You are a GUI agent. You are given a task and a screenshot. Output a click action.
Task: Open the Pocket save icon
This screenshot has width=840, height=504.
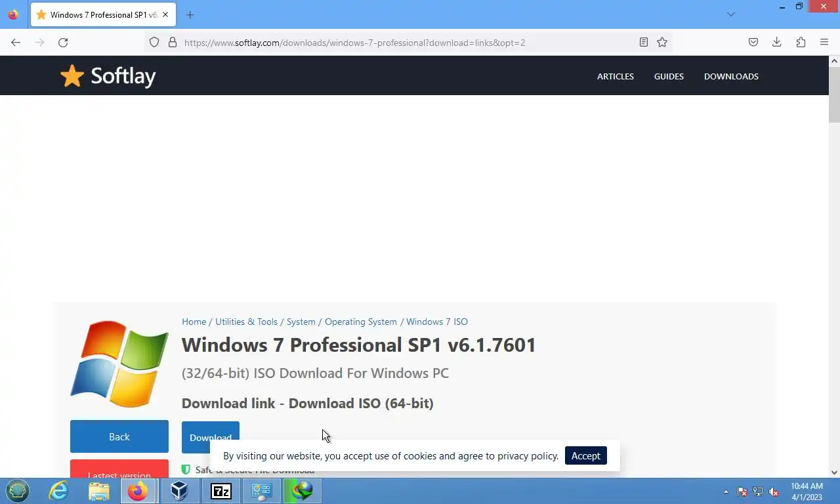[753, 43]
